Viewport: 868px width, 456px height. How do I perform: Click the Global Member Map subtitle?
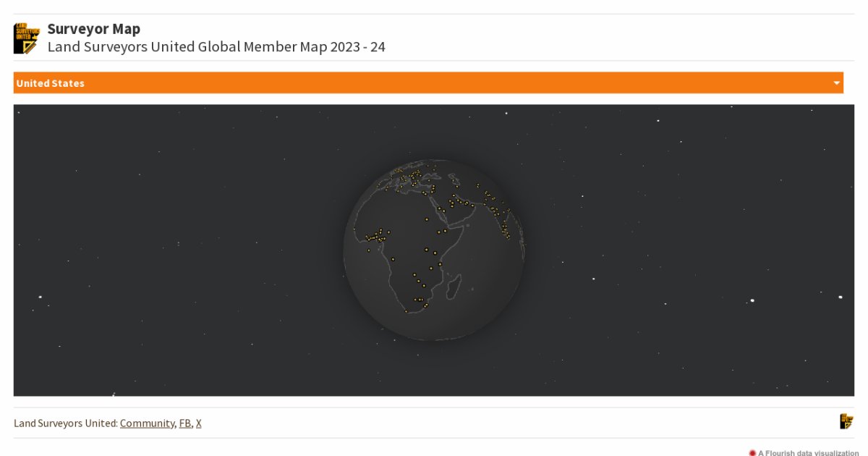(x=216, y=46)
